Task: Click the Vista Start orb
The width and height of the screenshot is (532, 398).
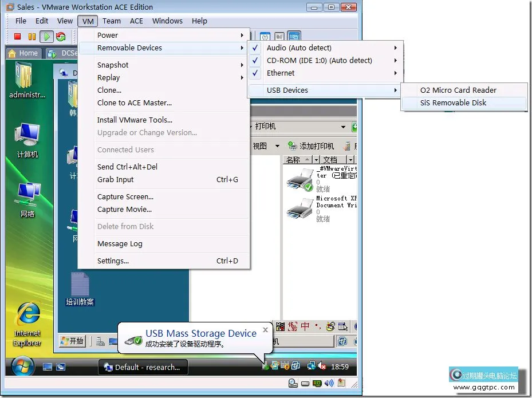Action: click(x=23, y=367)
